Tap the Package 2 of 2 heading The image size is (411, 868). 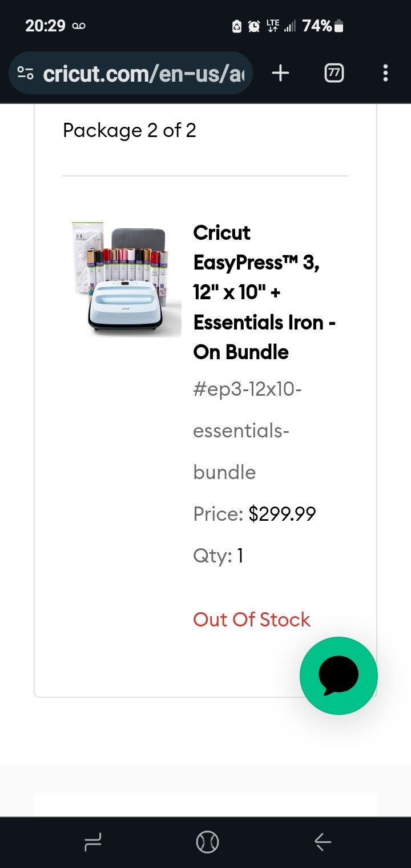(x=129, y=130)
